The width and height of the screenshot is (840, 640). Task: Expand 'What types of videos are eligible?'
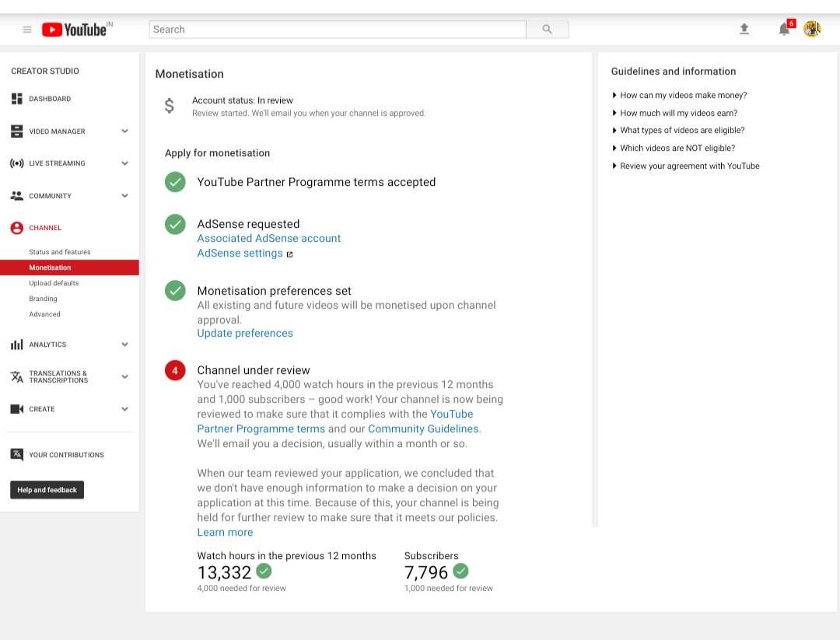(x=678, y=130)
